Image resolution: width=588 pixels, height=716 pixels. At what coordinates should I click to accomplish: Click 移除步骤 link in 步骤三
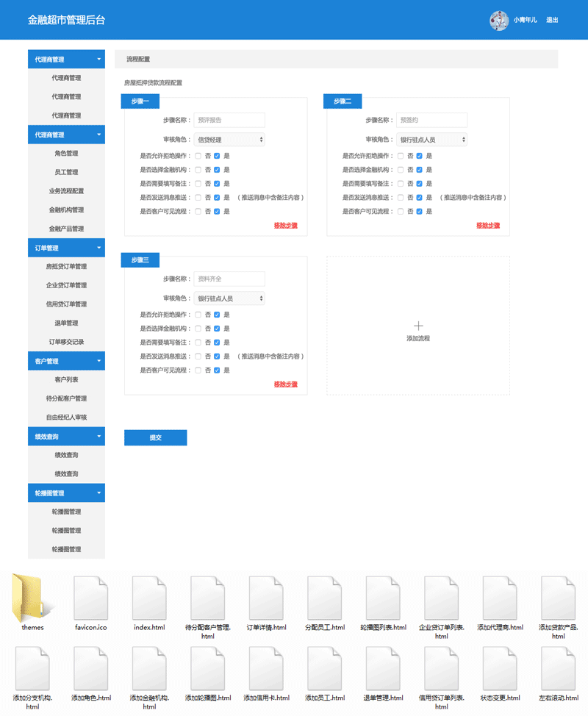tap(285, 384)
